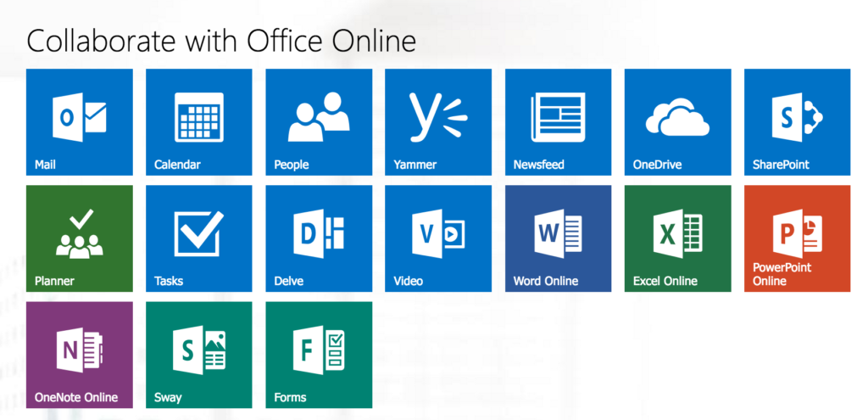Image resolution: width=868 pixels, height=420 pixels.
Task: Launch Excel Online tile
Action: 677,238
